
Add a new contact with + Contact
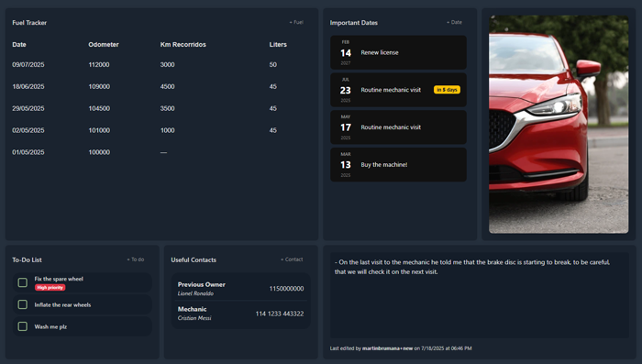click(x=292, y=259)
